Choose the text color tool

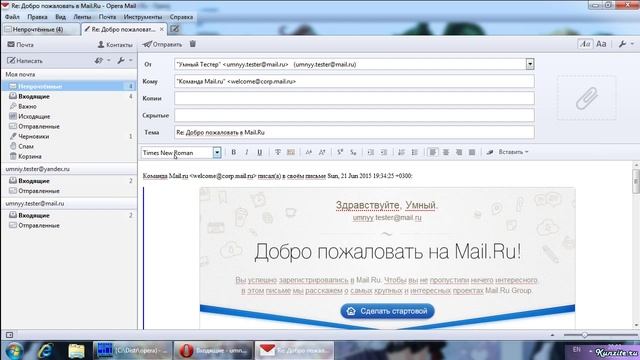coord(278,152)
